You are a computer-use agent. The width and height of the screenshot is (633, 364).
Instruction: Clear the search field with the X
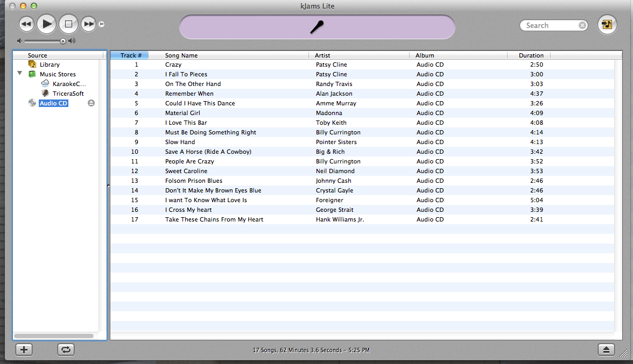click(582, 25)
